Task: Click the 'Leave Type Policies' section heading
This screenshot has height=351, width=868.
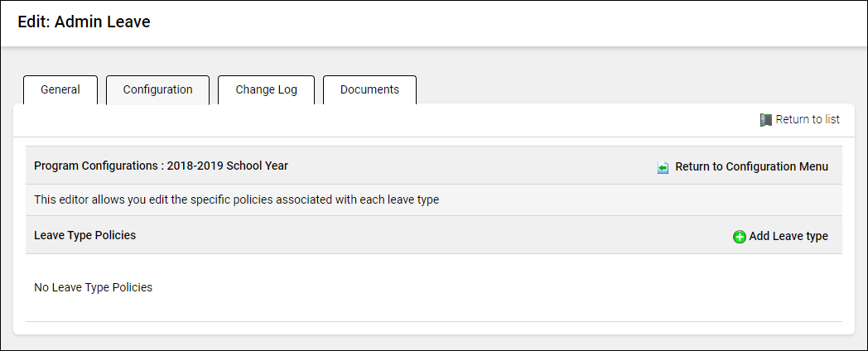Action: (84, 235)
